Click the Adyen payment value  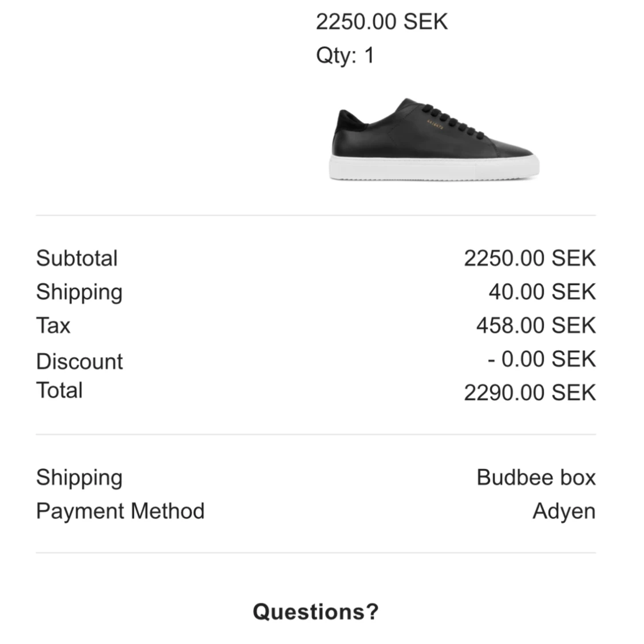pyautogui.click(x=564, y=512)
